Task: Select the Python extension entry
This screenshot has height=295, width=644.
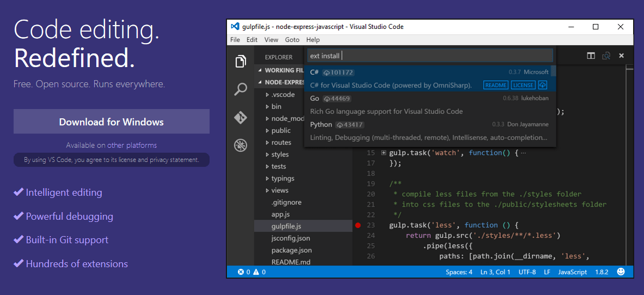Action: [430, 131]
